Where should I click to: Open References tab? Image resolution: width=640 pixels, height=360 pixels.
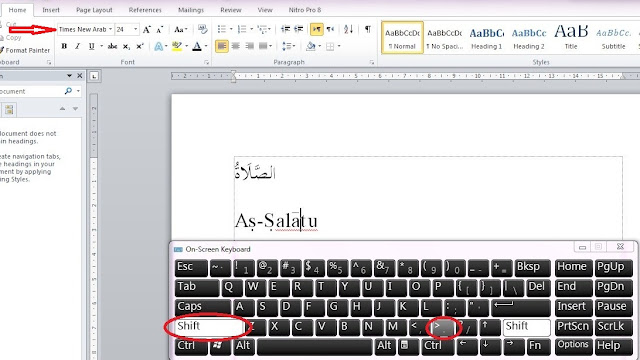pyautogui.click(x=145, y=10)
